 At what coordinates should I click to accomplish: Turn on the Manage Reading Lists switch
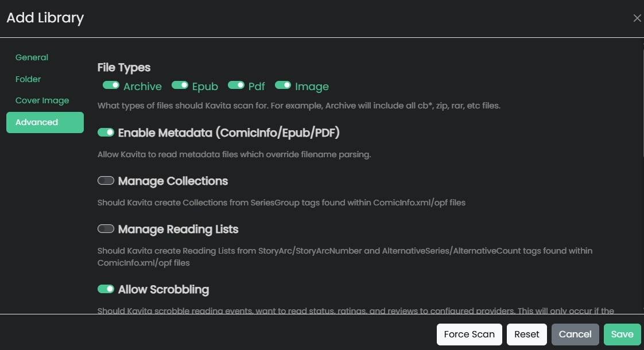[x=106, y=229]
